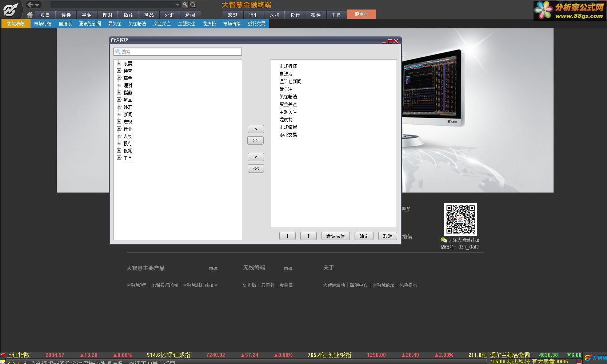Select the 功能收藏 tab

pos(16,24)
